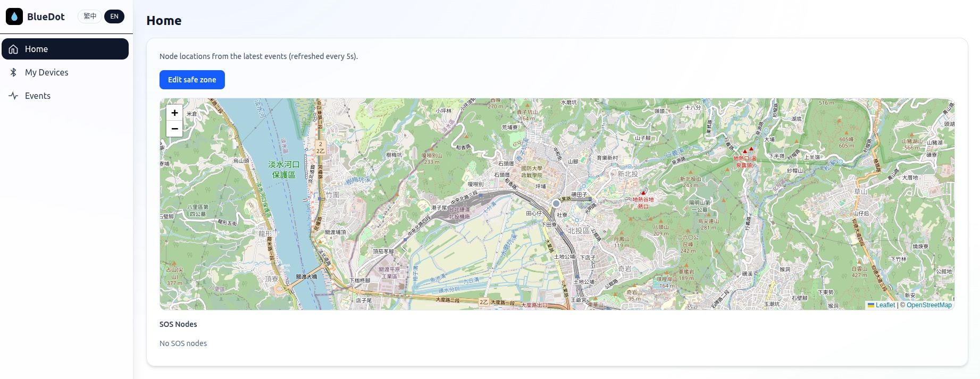
Task: Click the Home page title
Action: point(164,21)
